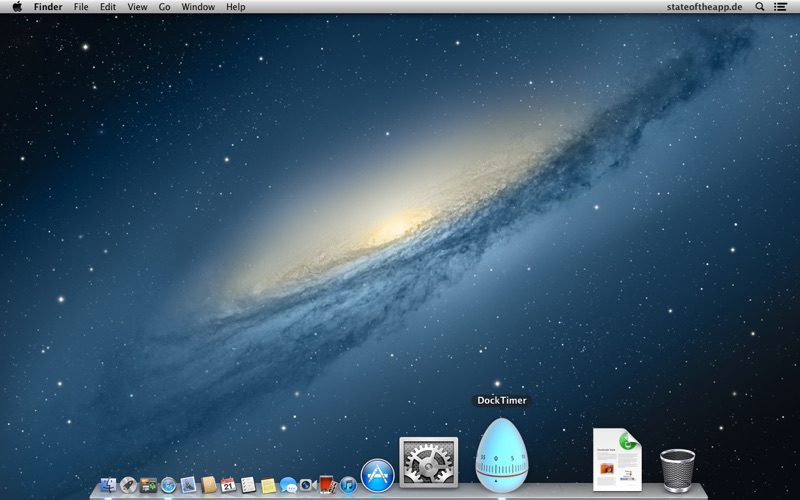The image size is (800, 500).
Task: Click the Finder icon in the Dock
Action: tap(108, 485)
